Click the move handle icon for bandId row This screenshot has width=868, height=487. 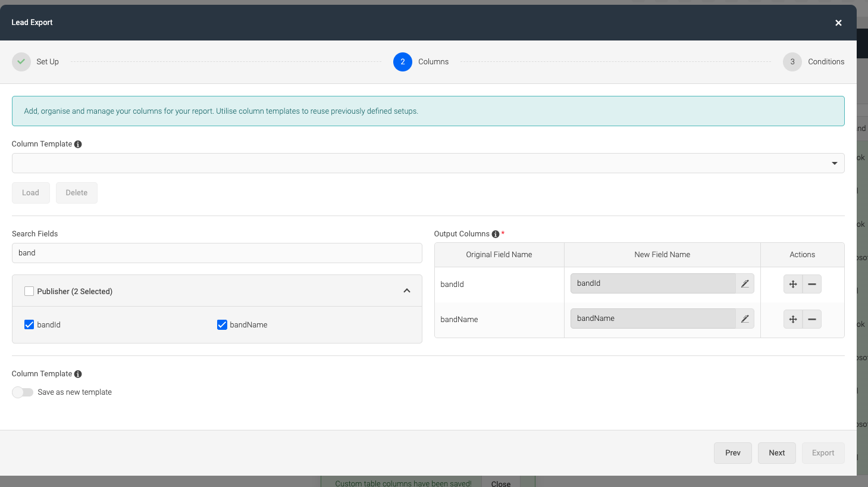(793, 284)
